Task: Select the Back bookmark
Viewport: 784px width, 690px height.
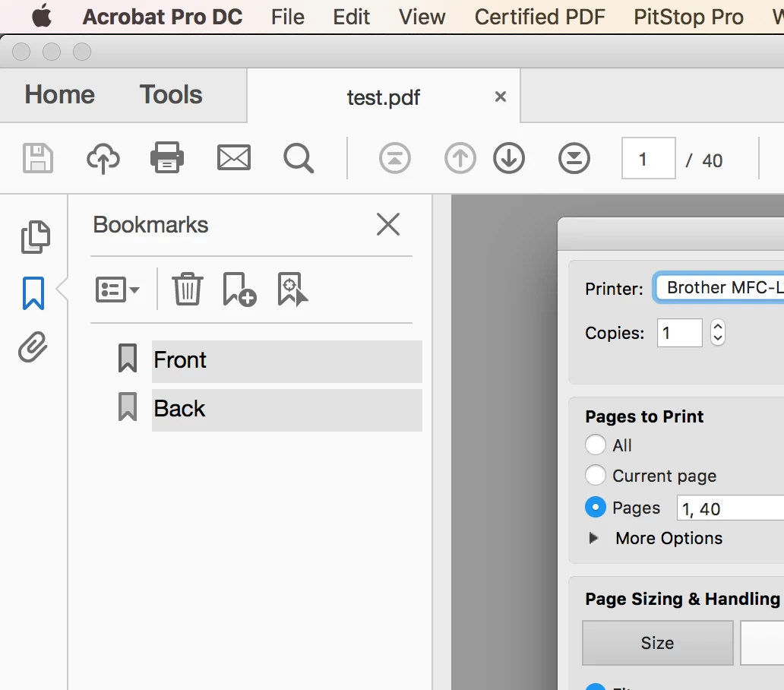Action: (x=286, y=410)
